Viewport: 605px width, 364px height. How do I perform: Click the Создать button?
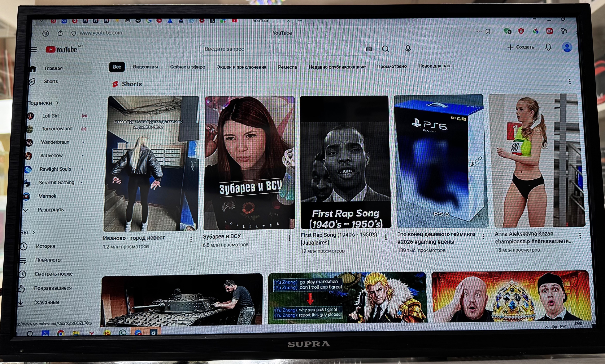(x=521, y=47)
